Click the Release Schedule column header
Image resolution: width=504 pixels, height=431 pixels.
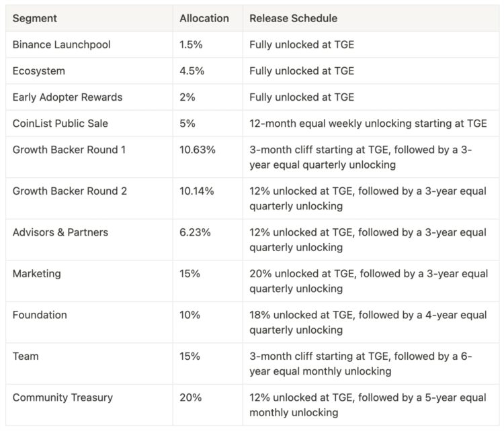294,18
